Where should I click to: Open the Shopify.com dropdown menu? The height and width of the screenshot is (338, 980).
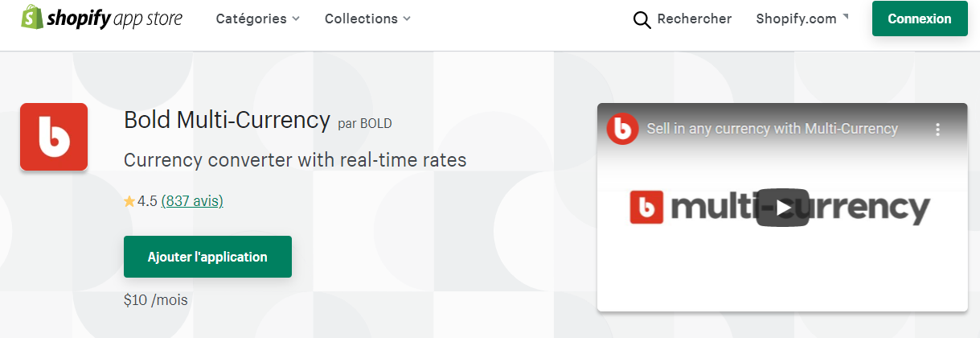(x=796, y=19)
